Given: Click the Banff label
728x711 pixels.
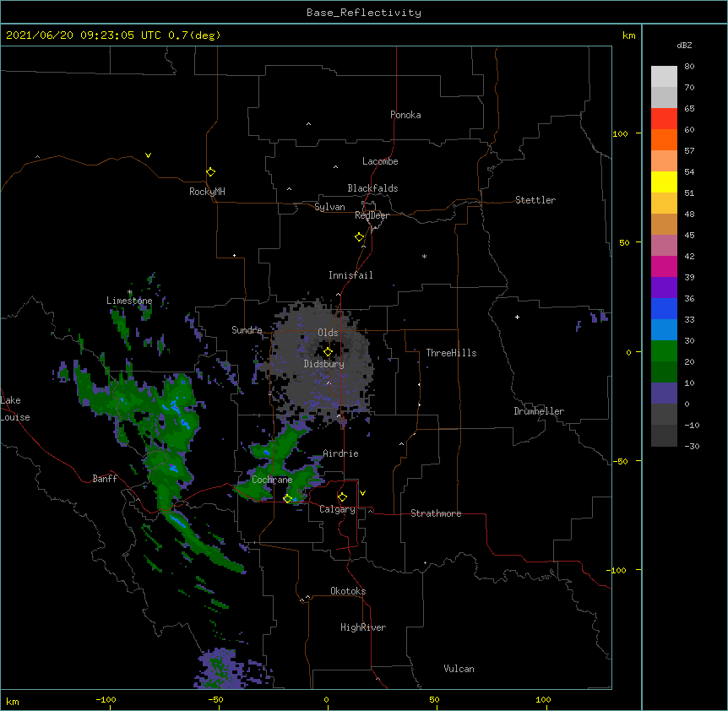Looking at the screenshot, I should click(x=105, y=479).
